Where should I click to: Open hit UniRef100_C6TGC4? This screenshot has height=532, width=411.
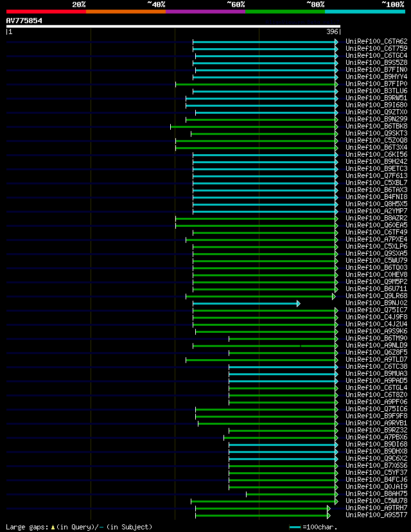pyautogui.click(x=376, y=56)
